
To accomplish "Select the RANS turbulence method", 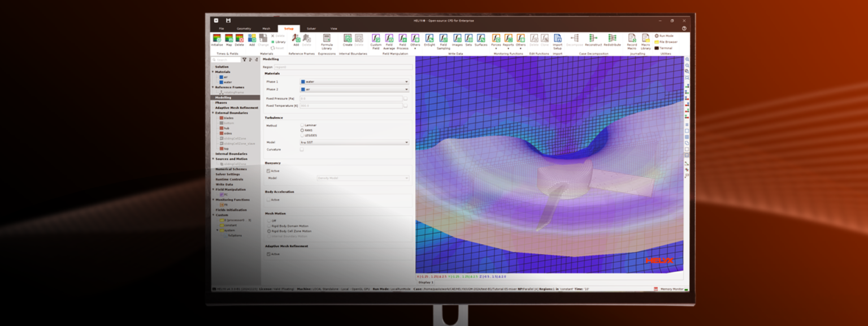I will 303,130.
